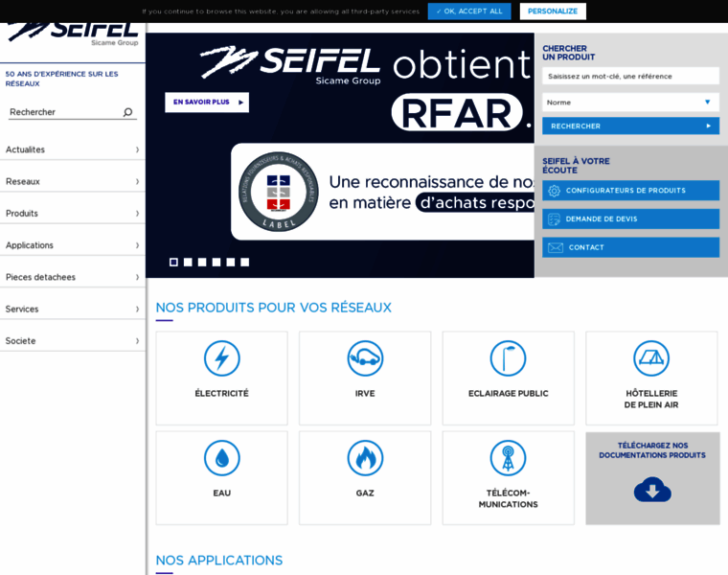Click the Électricité card label
The height and width of the screenshot is (575, 728).
222,394
